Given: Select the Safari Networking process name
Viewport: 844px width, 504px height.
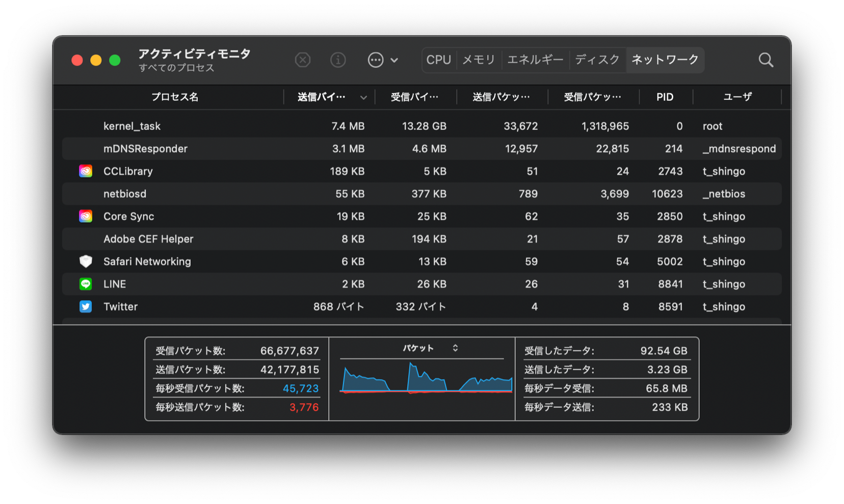Looking at the screenshot, I should [147, 261].
